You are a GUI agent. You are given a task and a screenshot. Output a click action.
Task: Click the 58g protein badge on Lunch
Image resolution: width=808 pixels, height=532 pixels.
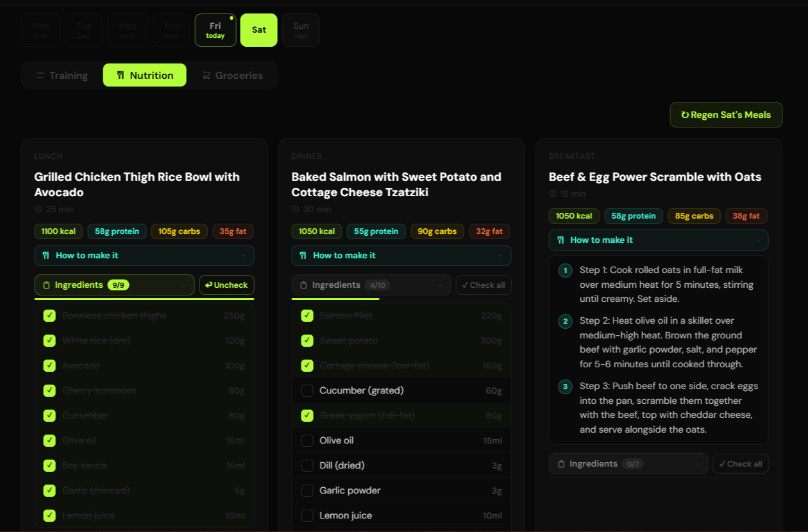point(117,231)
